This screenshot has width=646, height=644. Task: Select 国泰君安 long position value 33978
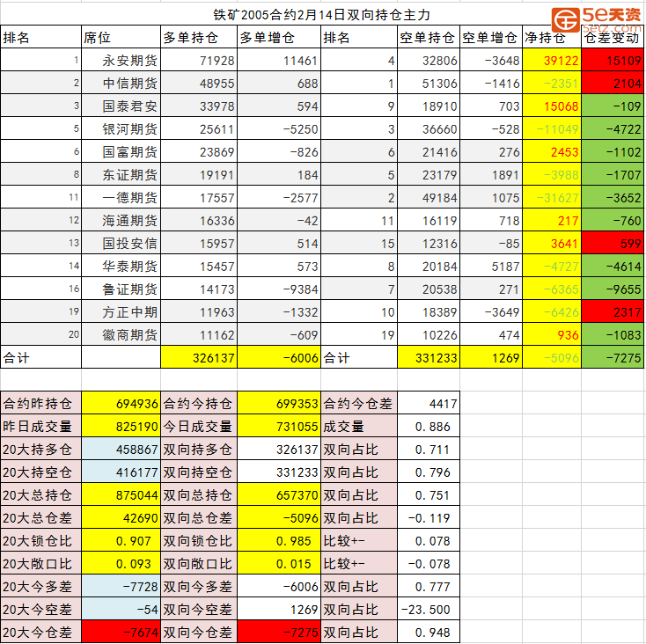(200, 106)
